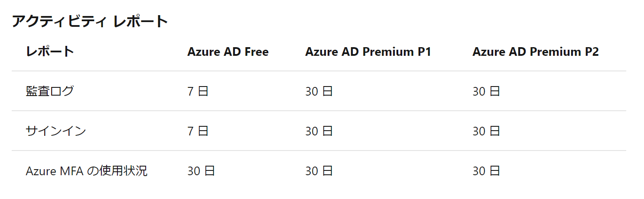644x199 pixels.
Task: Click 30 日 for サインイン under Premium P1
Action: pyautogui.click(x=319, y=131)
